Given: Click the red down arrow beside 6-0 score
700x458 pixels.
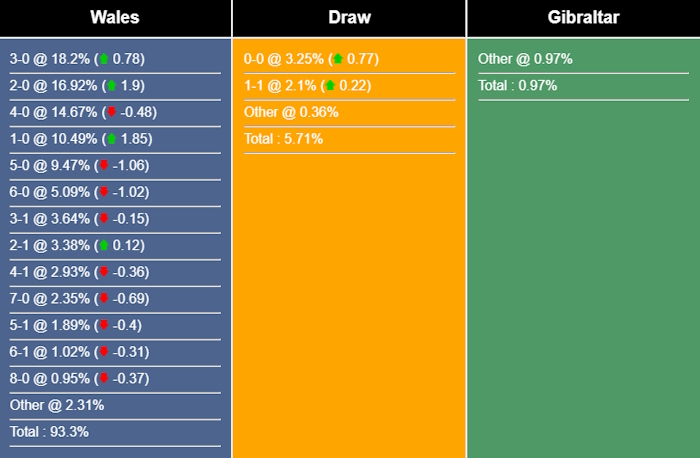Looking at the screenshot, I should pyautogui.click(x=102, y=192).
